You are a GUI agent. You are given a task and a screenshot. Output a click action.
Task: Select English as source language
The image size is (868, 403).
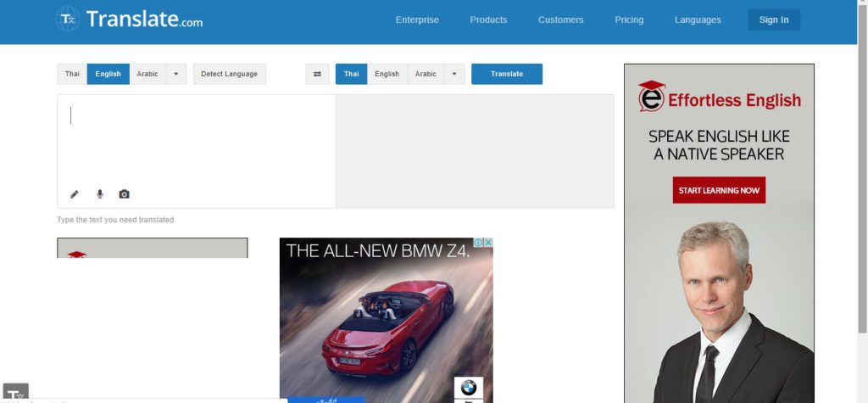point(108,74)
